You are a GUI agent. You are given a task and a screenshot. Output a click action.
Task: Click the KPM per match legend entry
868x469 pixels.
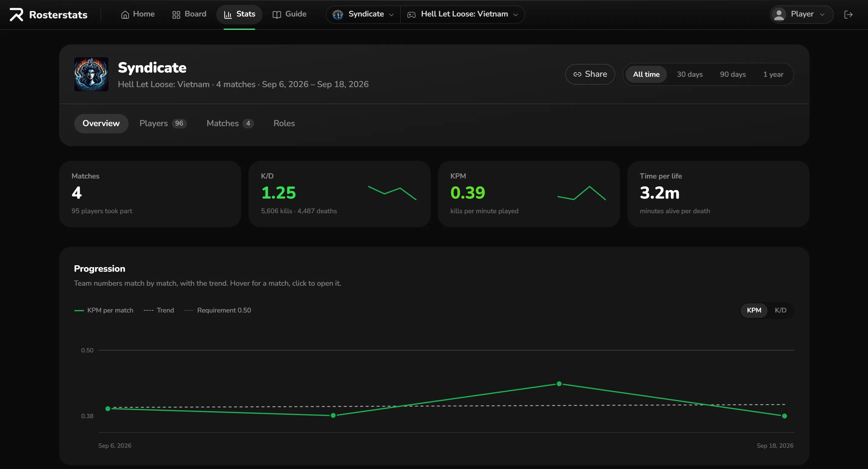tap(104, 310)
